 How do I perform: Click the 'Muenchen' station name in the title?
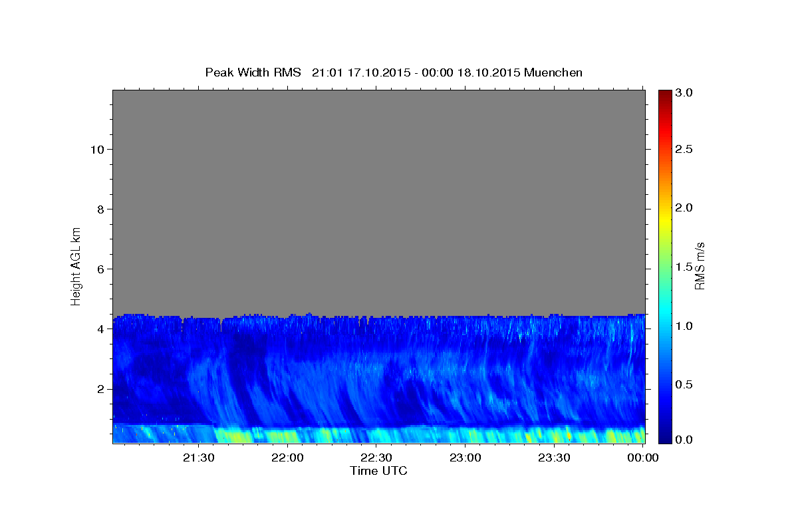pyautogui.click(x=553, y=72)
